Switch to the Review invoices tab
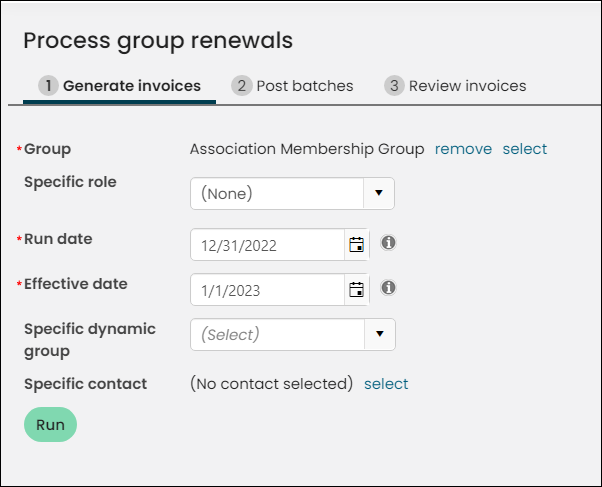This screenshot has width=602, height=487. [x=455, y=86]
